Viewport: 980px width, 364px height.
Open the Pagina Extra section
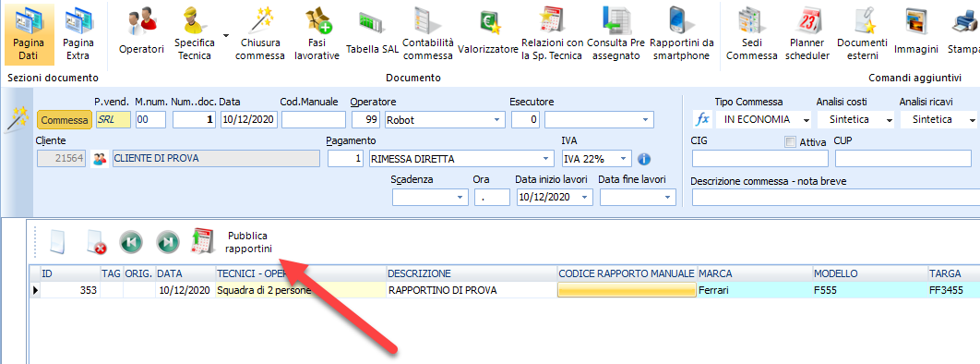click(x=78, y=34)
